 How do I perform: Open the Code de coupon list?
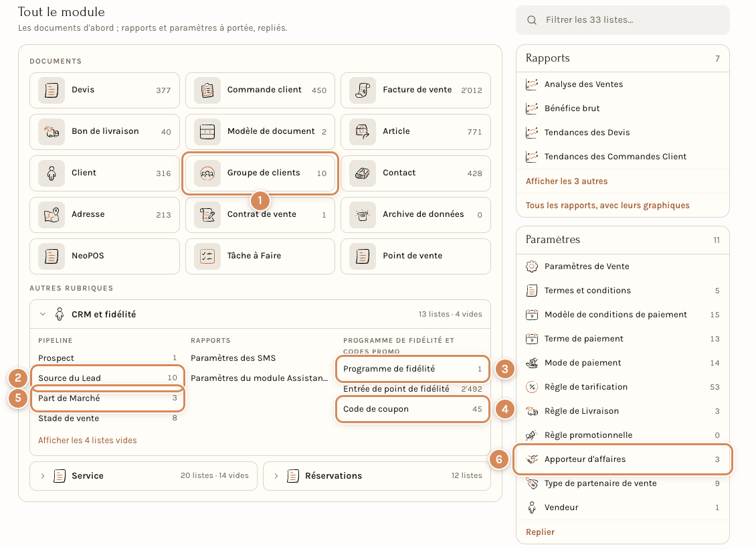412,409
